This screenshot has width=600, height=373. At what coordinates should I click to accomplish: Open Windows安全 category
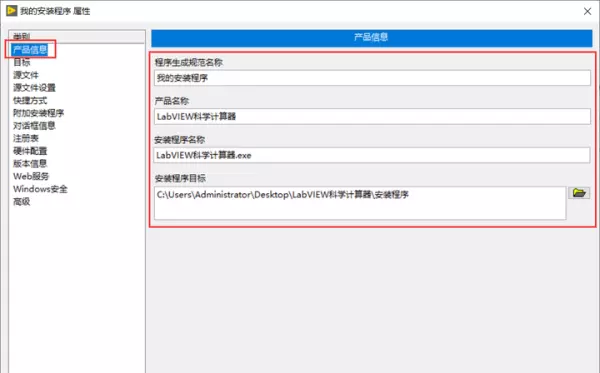click(x=40, y=189)
